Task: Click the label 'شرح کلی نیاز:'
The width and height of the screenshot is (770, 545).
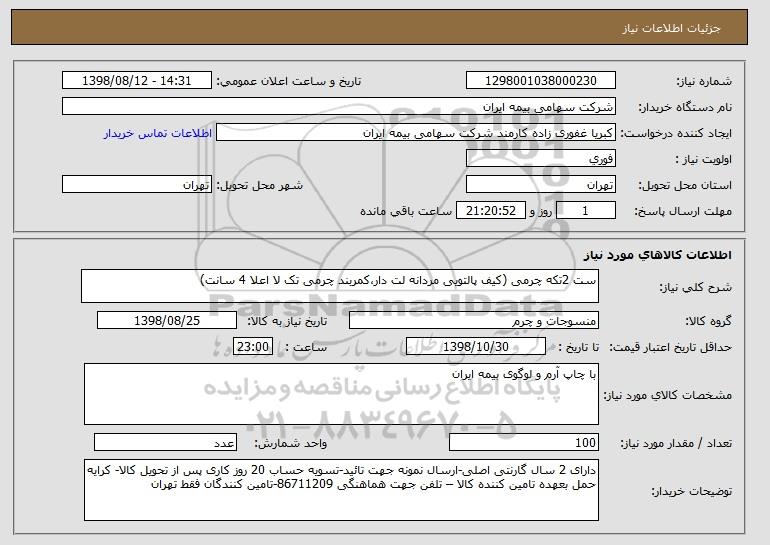Action: 695,288
